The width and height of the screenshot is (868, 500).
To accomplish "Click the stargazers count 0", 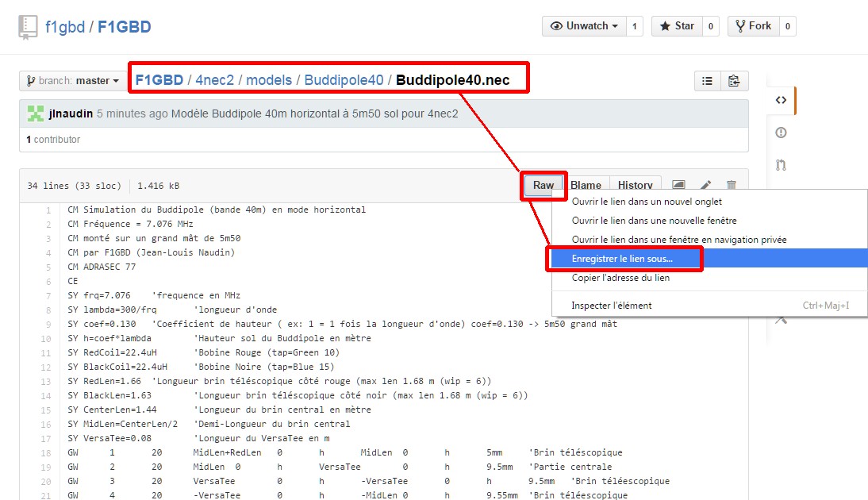I will click(x=711, y=26).
